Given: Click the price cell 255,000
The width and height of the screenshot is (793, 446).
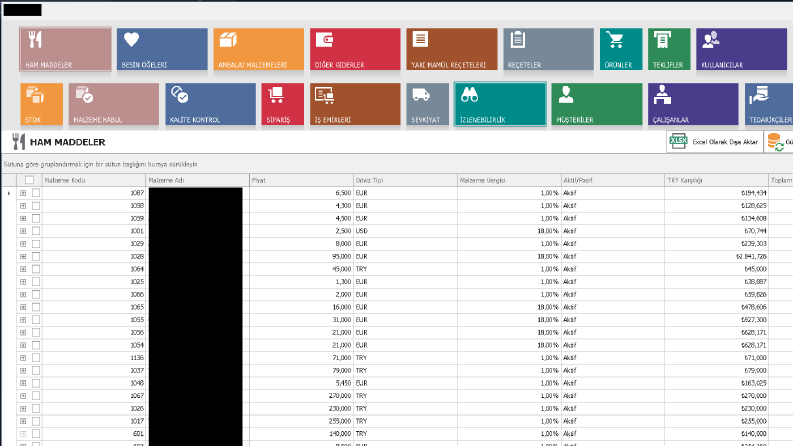Looking at the screenshot, I should point(301,421).
